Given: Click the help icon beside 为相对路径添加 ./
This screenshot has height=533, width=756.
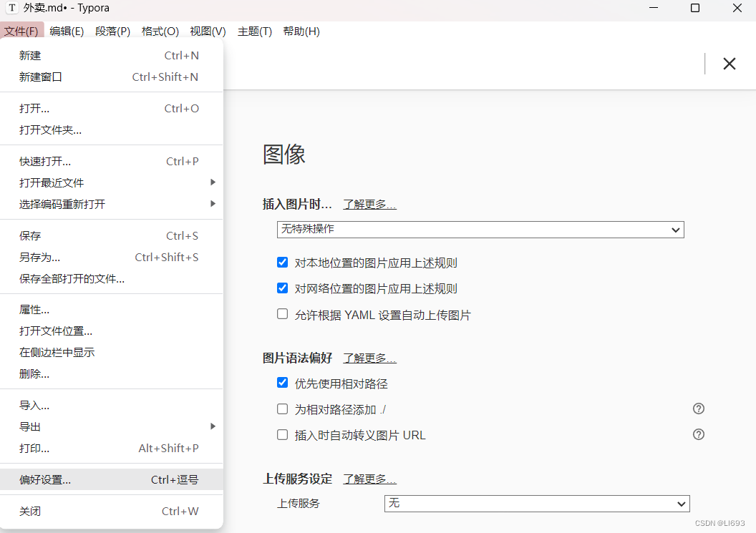Looking at the screenshot, I should (x=698, y=409).
